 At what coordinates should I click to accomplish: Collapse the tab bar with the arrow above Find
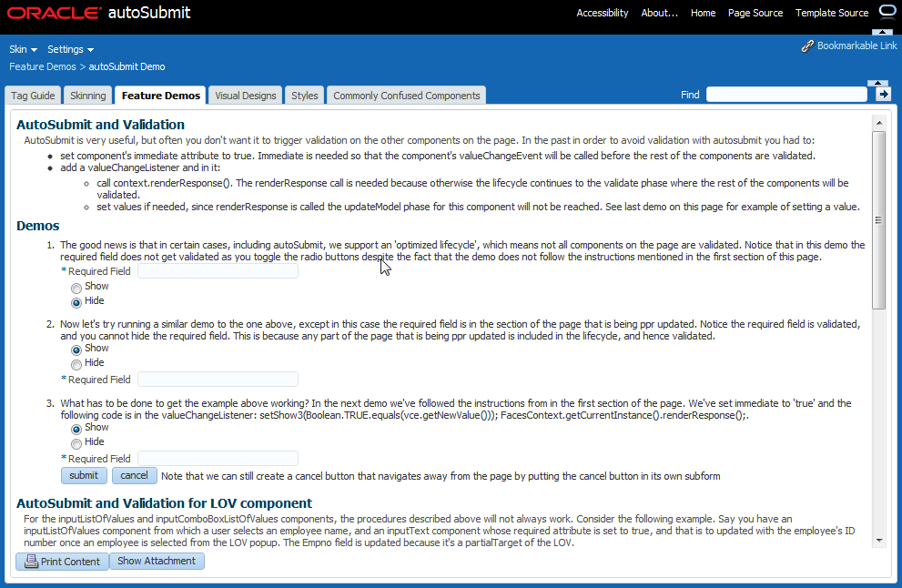tap(877, 84)
